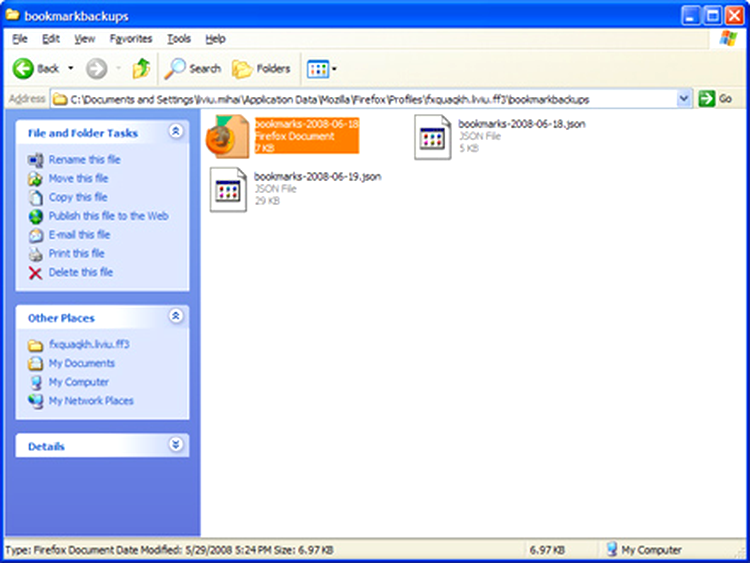Collapse the File and Folder Tasks panel
Image resolution: width=750 pixels, height=563 pixels.
point(176,131)
